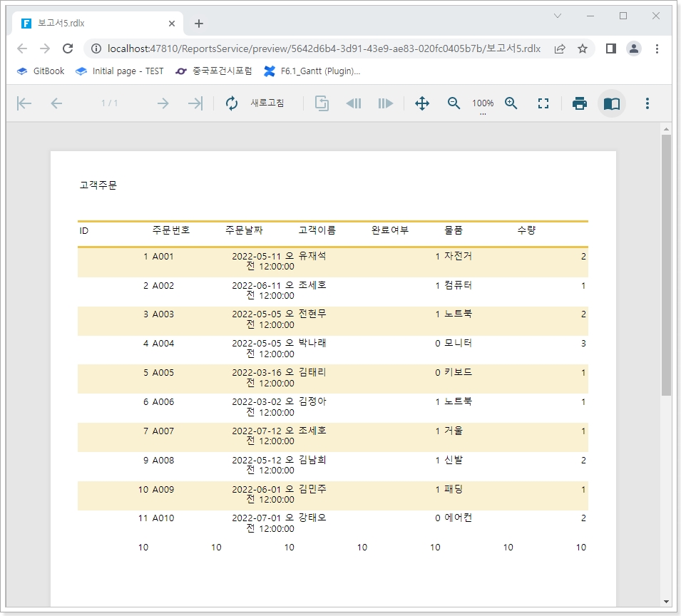Open Chrome's three-dot menu
Image resolution: width=681 pixels, height=616 pixels.
click(x=657, y=48)
